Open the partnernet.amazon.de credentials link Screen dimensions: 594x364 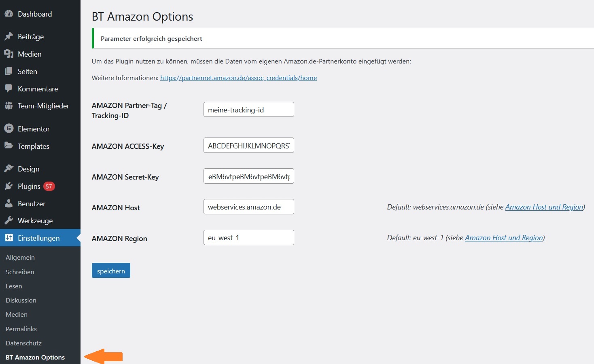(x=238, y=78)
